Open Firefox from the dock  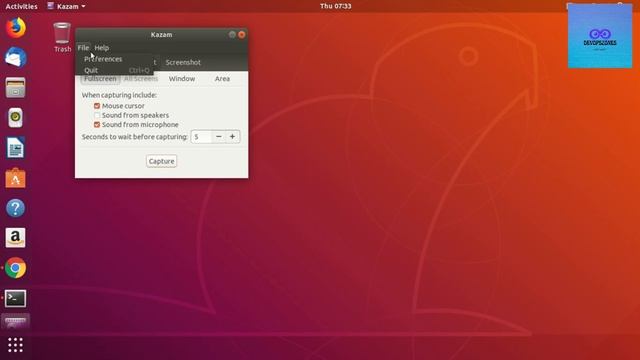(x=16, y=28)
